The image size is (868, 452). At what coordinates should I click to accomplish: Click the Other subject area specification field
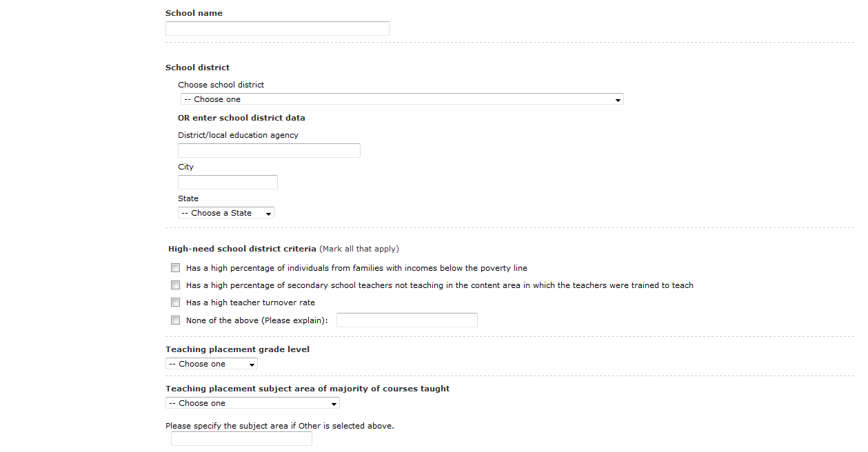coord(241,439)
